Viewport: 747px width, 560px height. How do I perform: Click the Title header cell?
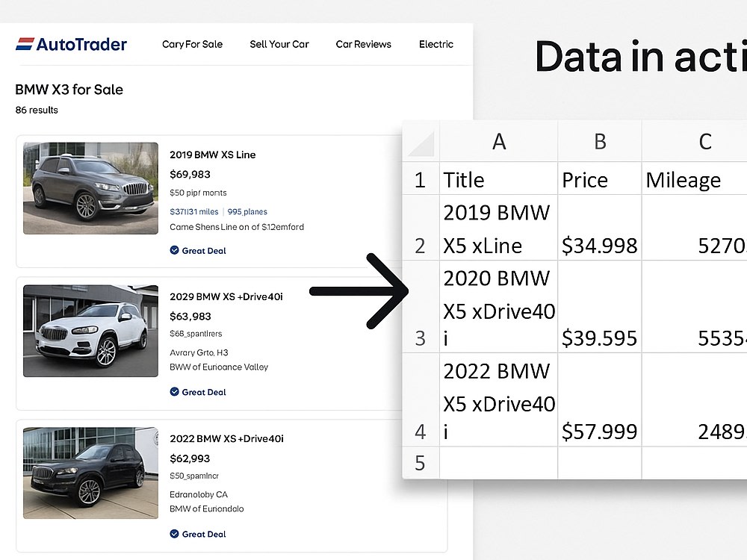(x=498, y=179)
